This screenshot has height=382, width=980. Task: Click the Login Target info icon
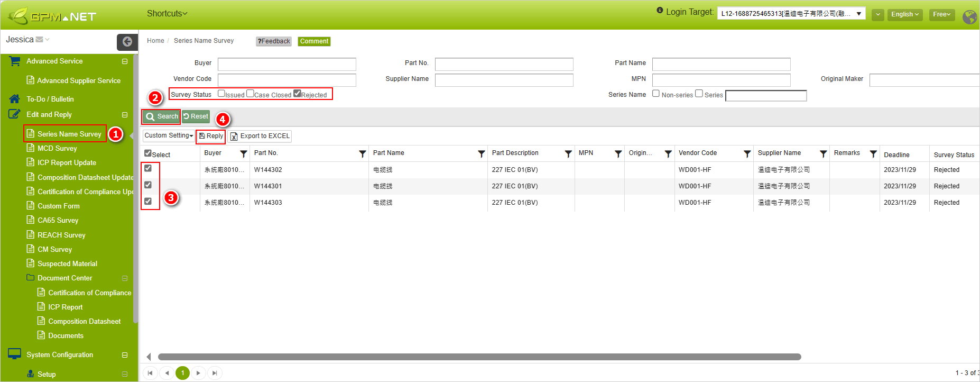660,10
